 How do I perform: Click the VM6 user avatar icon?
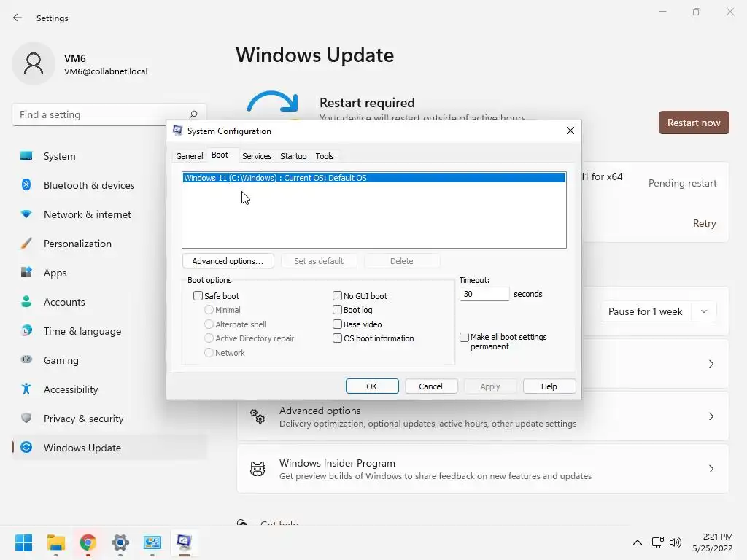pyautogui.click(x=34, y=63)
